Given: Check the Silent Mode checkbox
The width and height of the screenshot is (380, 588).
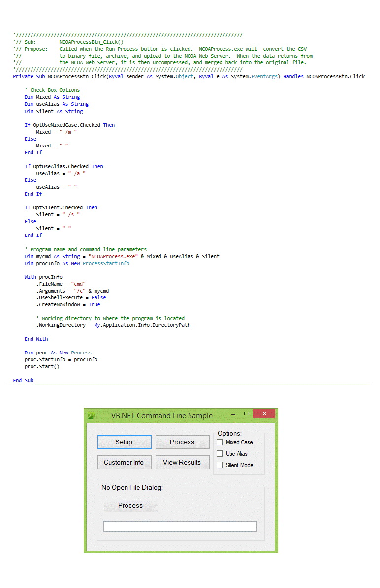Looking at the screenshot, I should click(220, 465).
